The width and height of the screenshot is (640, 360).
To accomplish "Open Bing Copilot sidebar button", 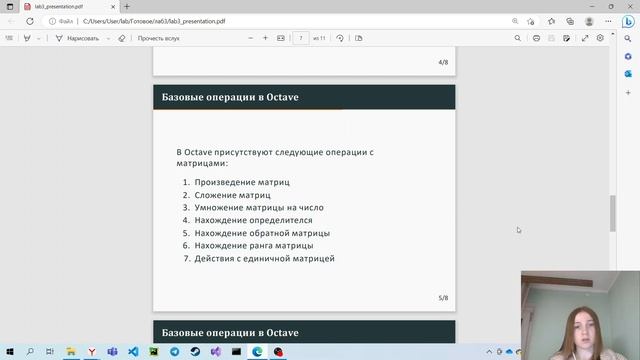I will click(628, 21).
